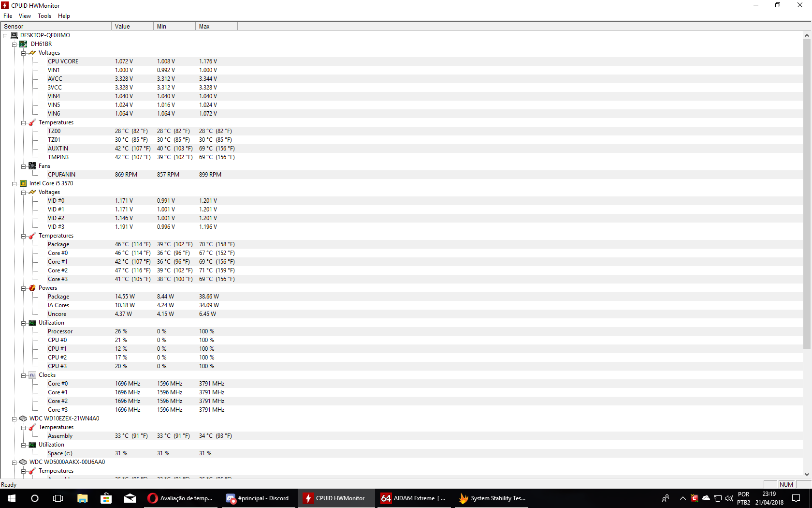The height and width of the screenshot is (508, 812).
Task: Collapse the DESKTOP-QF0JJMO root node
Action: point(5,35)
